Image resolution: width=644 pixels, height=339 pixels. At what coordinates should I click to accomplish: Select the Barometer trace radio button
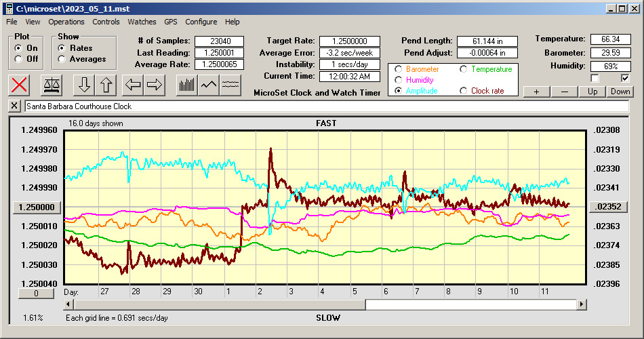398,69
